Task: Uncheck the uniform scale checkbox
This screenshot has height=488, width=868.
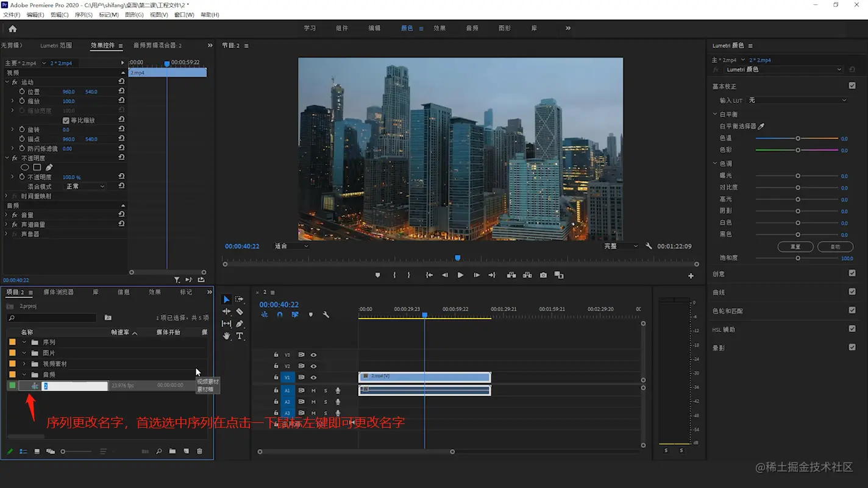Action: tap(66, 121)
